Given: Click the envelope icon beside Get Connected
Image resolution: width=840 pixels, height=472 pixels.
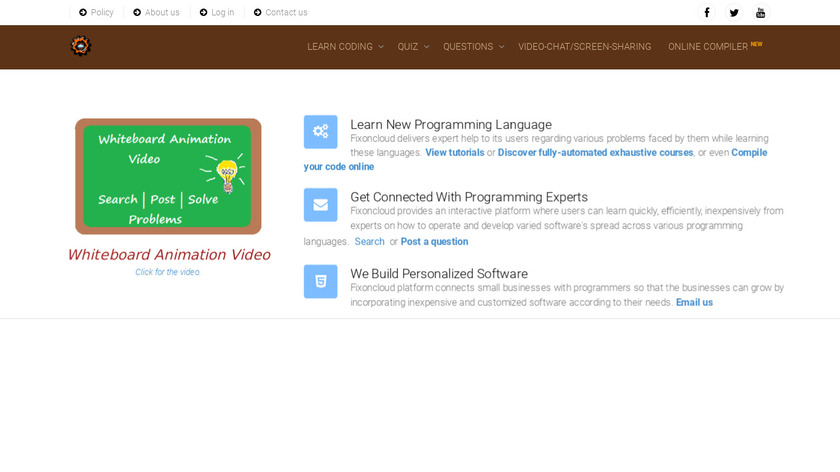Looking at the screenshot, I should (x=320, y=205).
